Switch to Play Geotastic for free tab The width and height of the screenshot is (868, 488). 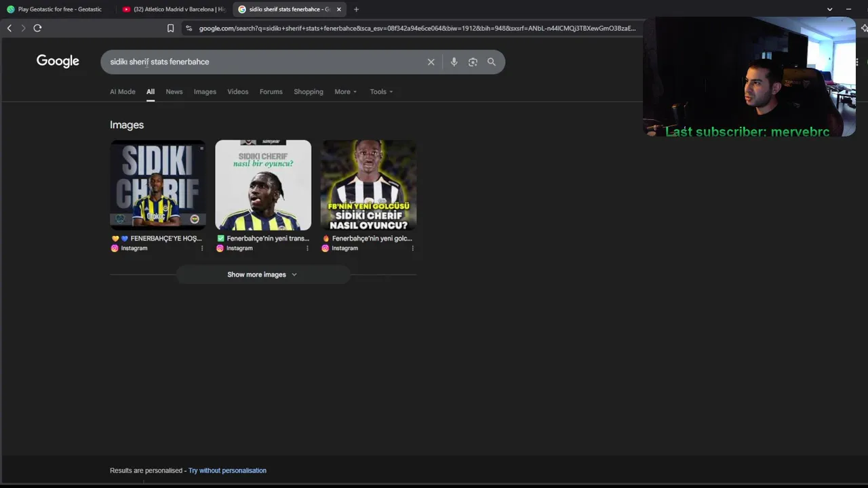click(58, 9)
